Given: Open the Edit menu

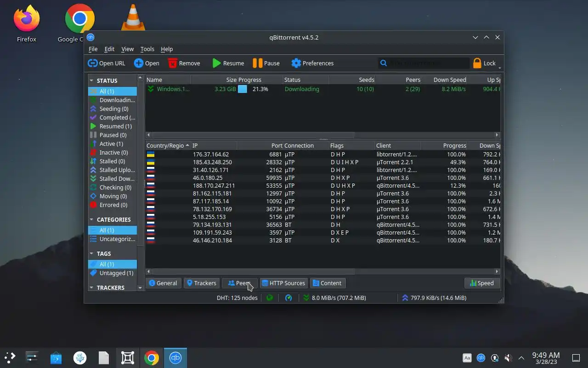Looking at the screenshot, I should point(109,49).
